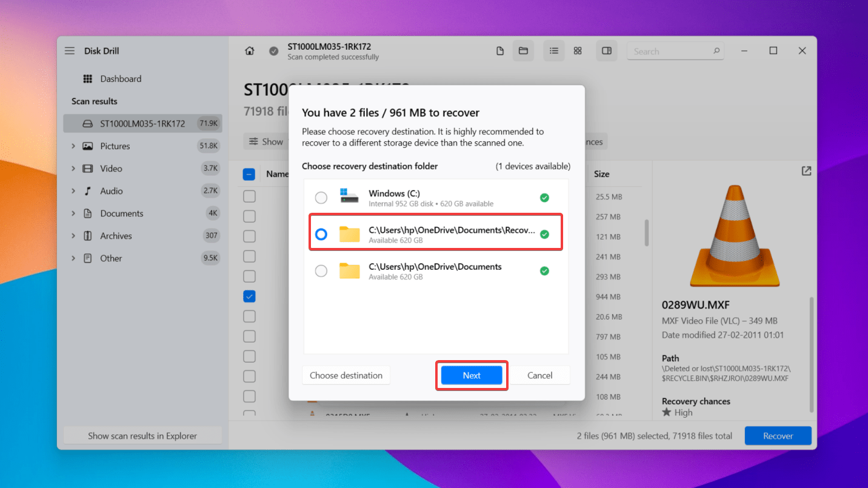Image resolution: width=868 pixels, height=488 pixels.
Task: Click the Video film icon
Action: click(x=88, y=169)
